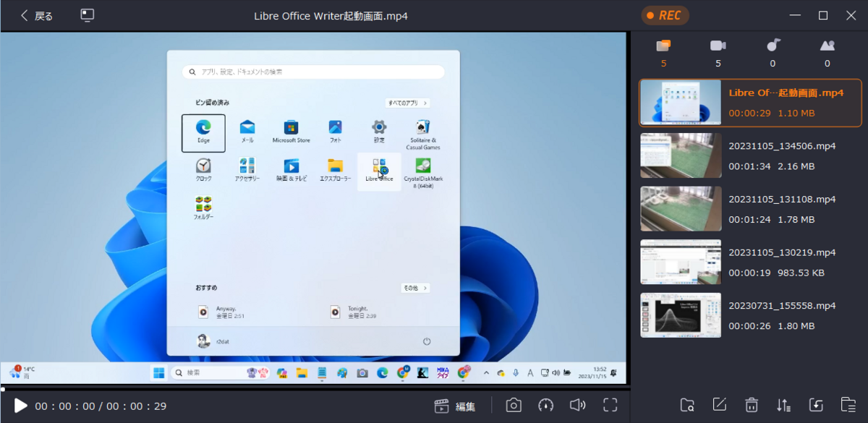Show all recordings tab with orange icon
Viewport: 868px width, 423px height.
[663, 46]
